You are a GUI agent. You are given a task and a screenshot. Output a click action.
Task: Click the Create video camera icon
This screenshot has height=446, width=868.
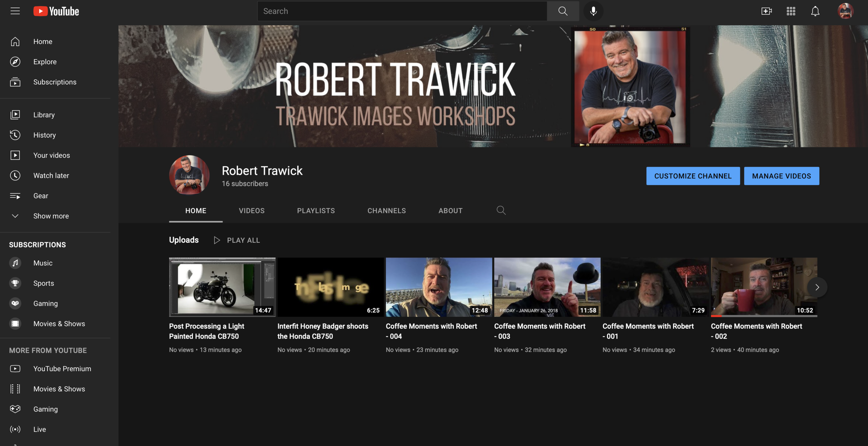click(x=766, y=11)
